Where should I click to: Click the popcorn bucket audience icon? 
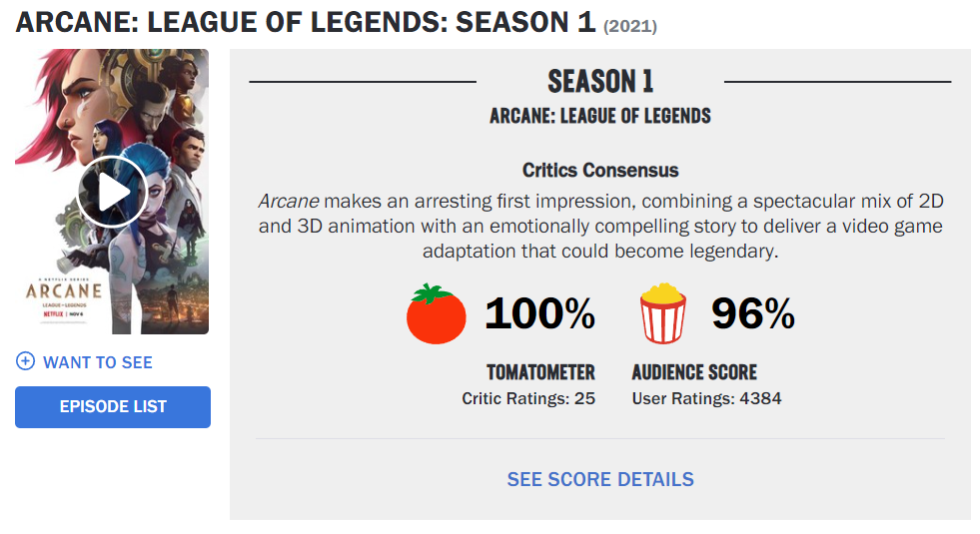point(664,313)
